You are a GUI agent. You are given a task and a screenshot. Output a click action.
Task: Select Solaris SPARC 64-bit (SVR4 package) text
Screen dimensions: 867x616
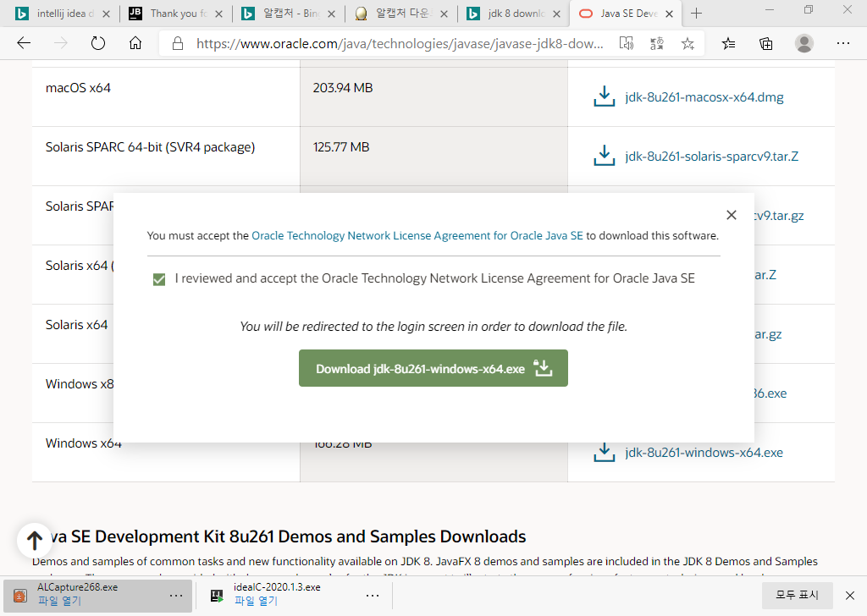click(151, 147)
